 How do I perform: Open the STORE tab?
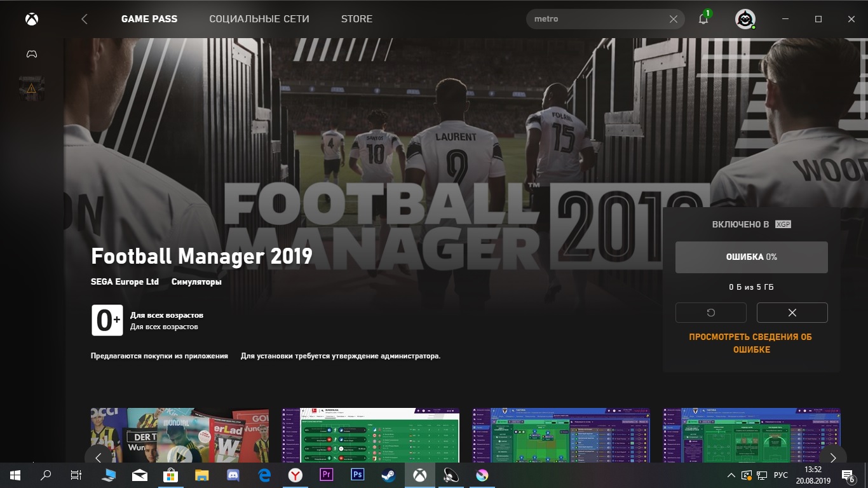(357, 19)
